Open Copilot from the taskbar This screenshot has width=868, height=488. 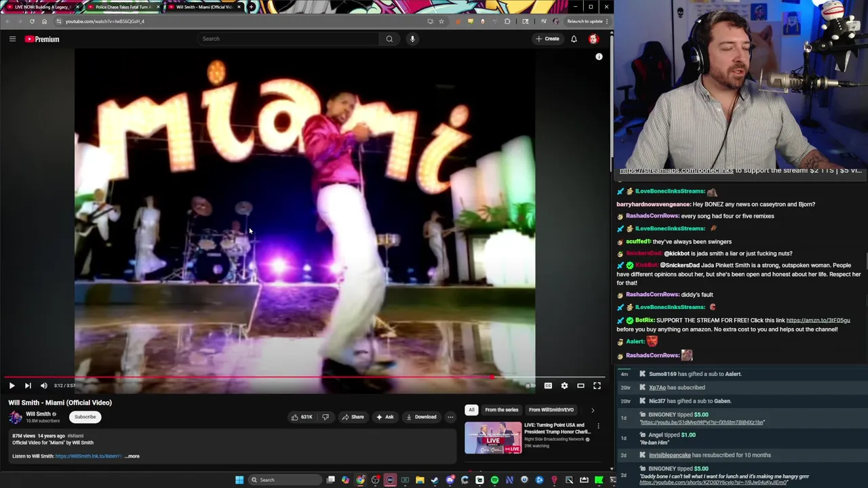(345, 480)
